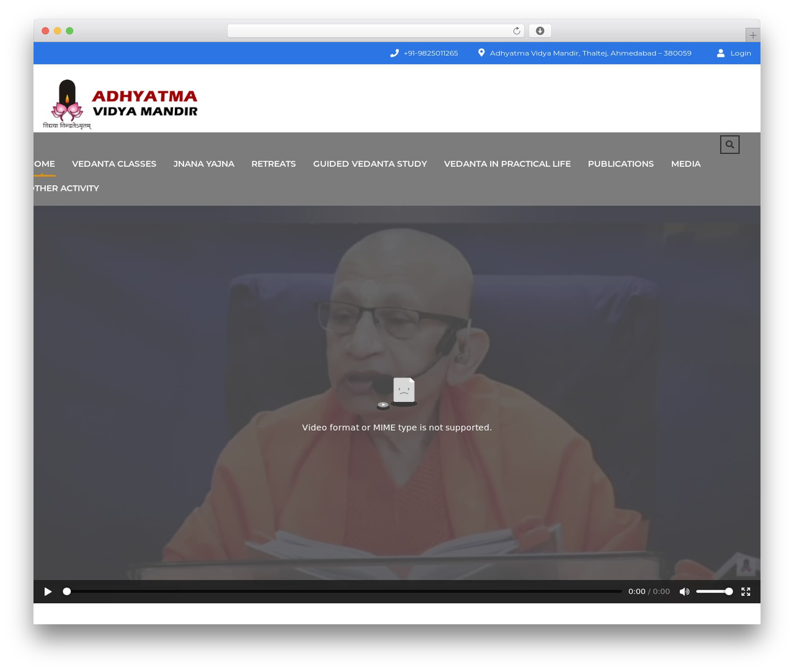Reload the page with the refresh icon
The height and width of the screenshot is (672, 794).
pos(517,31)
